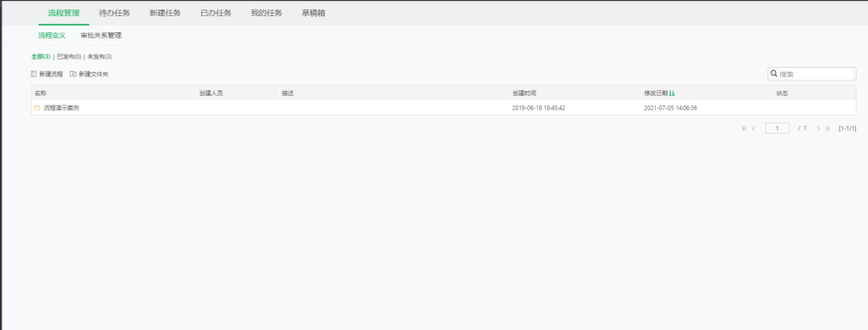Viewport: 868px width, 330px height.
Task: Click the 新建流程 button
Action: (x=47, y=74)
